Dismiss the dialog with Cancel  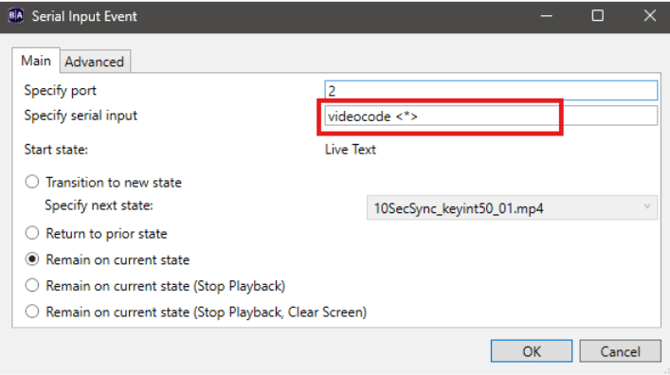coord(620,351)
